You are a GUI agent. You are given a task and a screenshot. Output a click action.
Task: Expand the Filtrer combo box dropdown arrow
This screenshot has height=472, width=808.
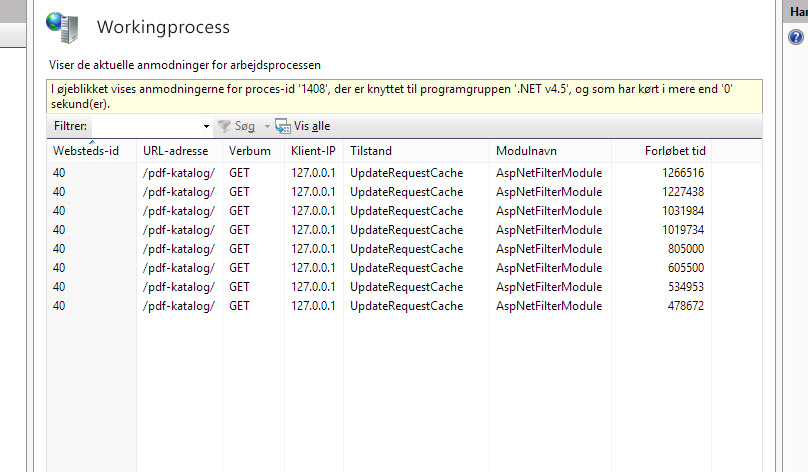tap(206, 127)
